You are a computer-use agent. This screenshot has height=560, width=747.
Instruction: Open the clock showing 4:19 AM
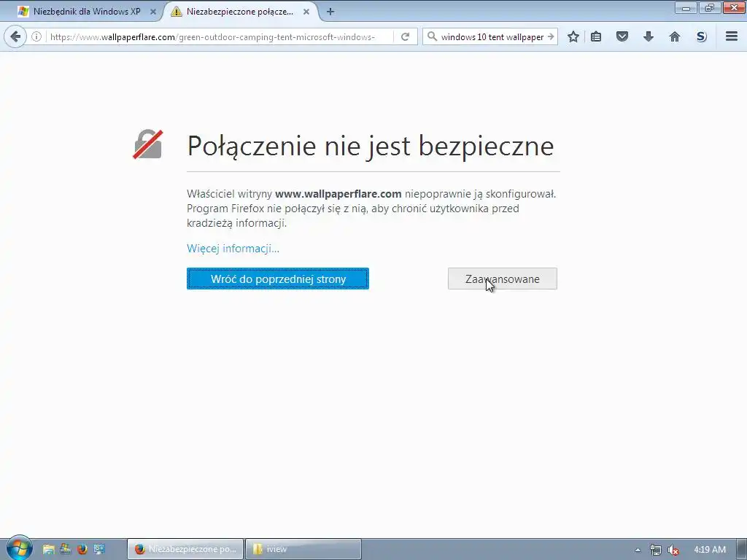pyautogui.click(x=709, y=550)
